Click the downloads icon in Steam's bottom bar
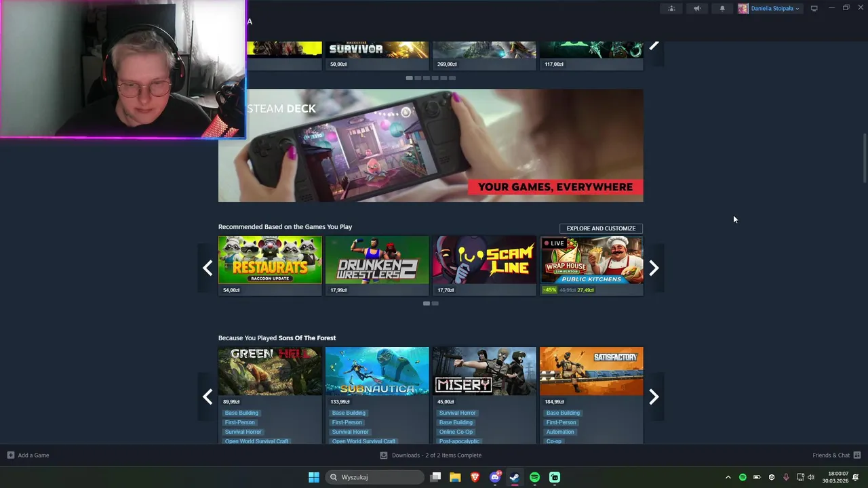This screenshot has width=868, height=488. 384,455
